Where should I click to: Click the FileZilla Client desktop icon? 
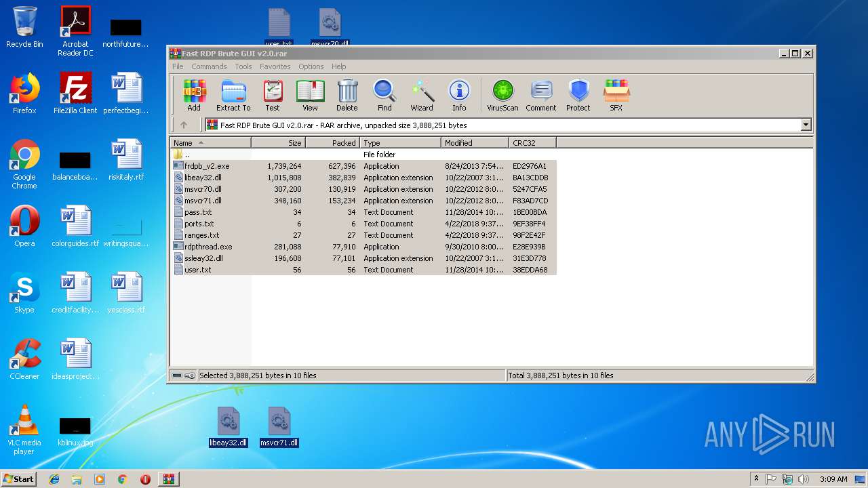(x=75, y=94)
